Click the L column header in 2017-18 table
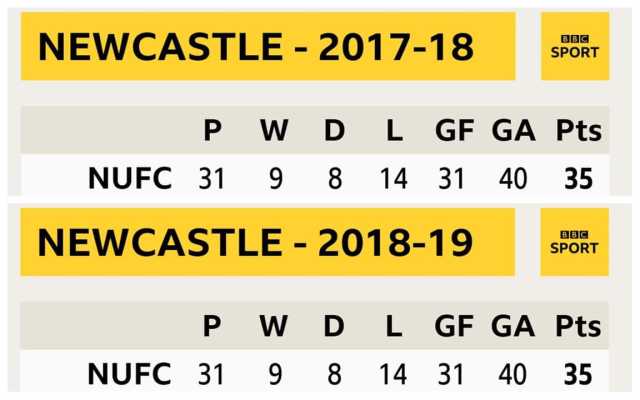 pos(393,131)
